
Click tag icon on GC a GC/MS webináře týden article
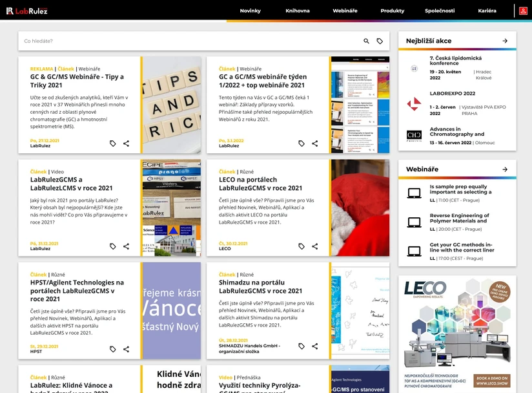pos(302,143)
